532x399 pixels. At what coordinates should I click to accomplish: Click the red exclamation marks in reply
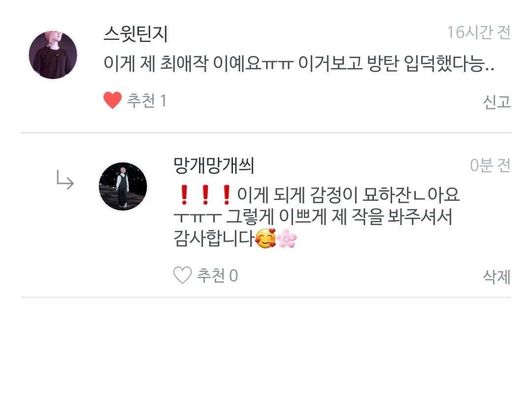pyautogui.click(x=205, y=195)
